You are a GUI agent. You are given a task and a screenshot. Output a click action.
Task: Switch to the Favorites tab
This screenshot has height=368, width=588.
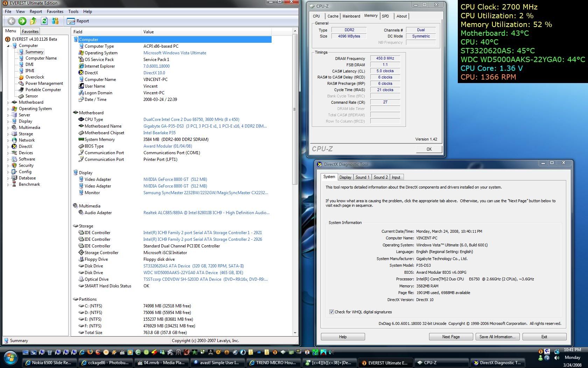point(30,31)
